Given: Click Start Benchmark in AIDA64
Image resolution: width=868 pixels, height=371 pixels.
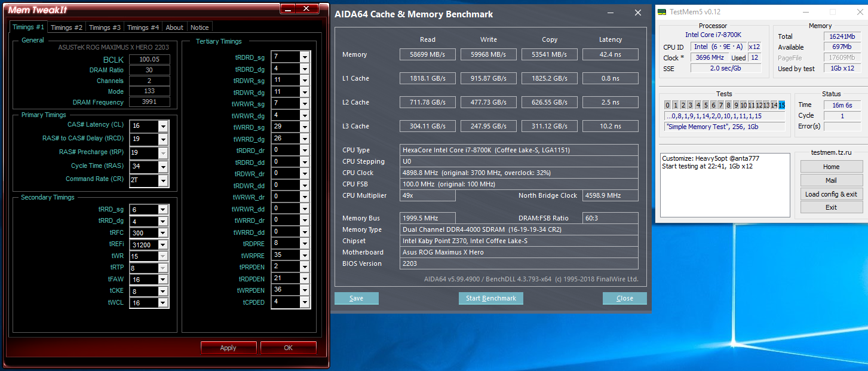Looking at the screenshot, I should click(491, 298).
